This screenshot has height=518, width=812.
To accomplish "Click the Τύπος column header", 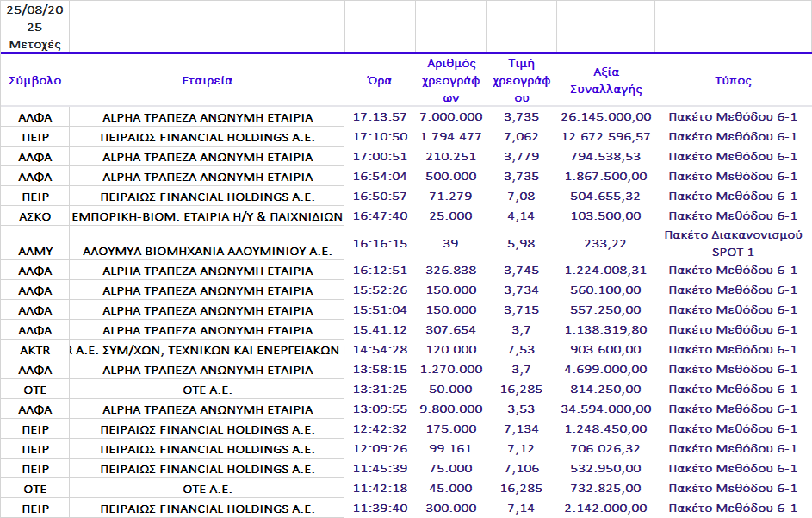I will coord(733,80).
